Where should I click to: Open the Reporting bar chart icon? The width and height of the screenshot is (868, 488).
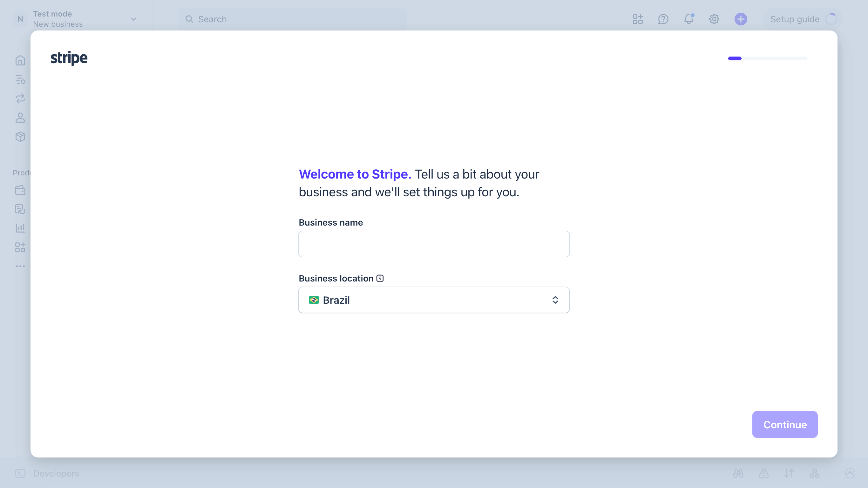(20, 228)
